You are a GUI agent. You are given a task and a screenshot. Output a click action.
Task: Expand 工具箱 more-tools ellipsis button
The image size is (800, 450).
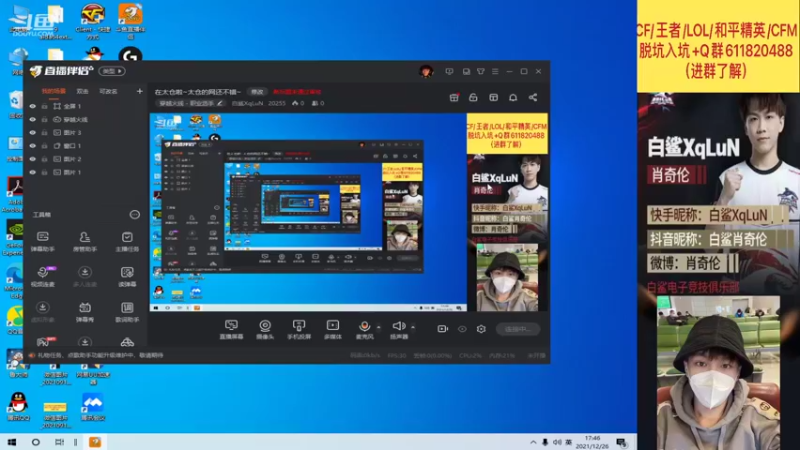click(134, 215)
